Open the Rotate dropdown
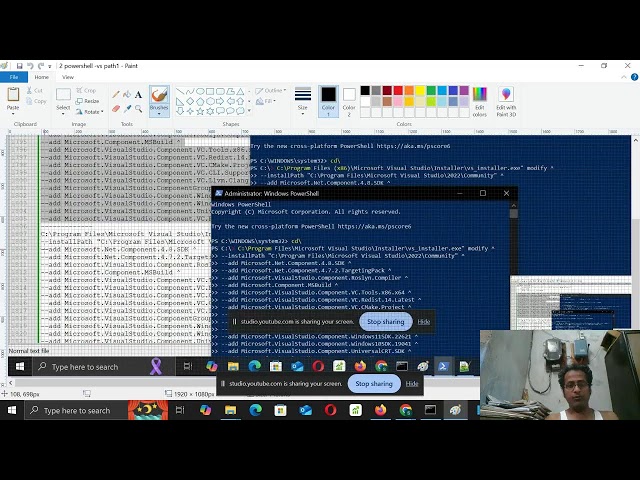 point(89,111)
